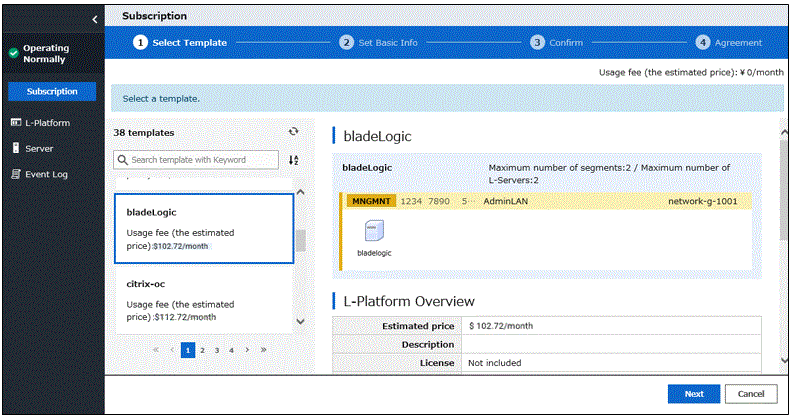Focus the Search template with Keyword field

pyautogui.click(x=196, y=160)
